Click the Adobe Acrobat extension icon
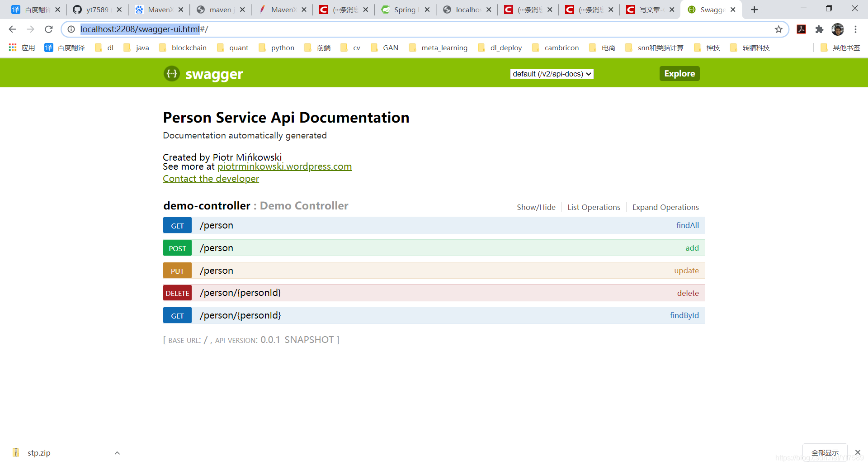 802,29
